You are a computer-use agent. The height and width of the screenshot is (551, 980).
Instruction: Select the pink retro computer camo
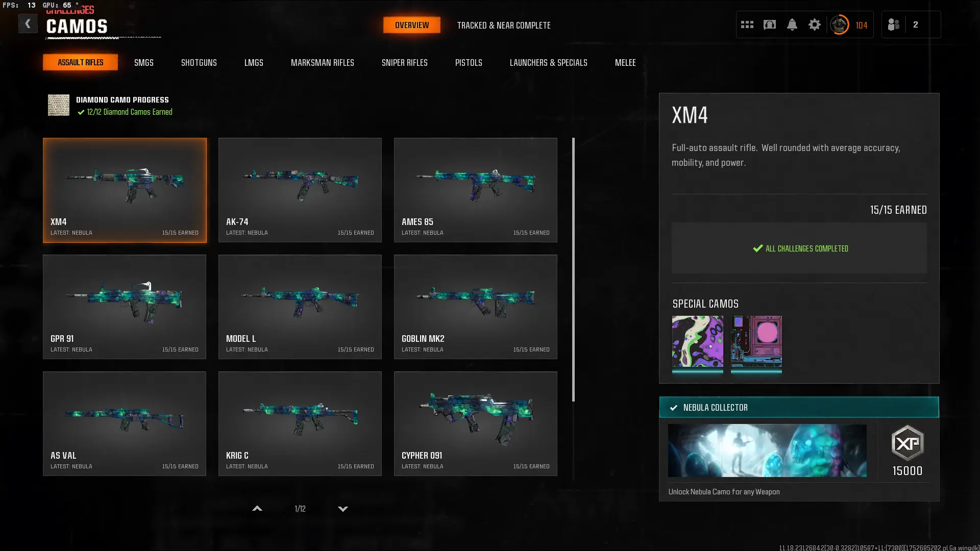756,341
